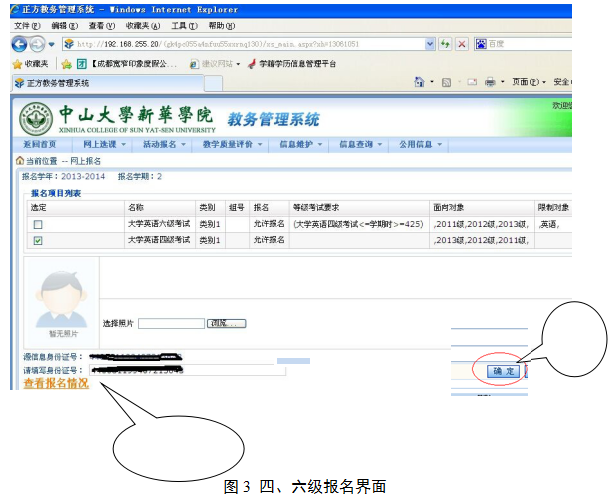The height and width of the screenshot is (503, 611).
Task: Click the 请填写身份证号 input field
Action: tap(180, 370)
